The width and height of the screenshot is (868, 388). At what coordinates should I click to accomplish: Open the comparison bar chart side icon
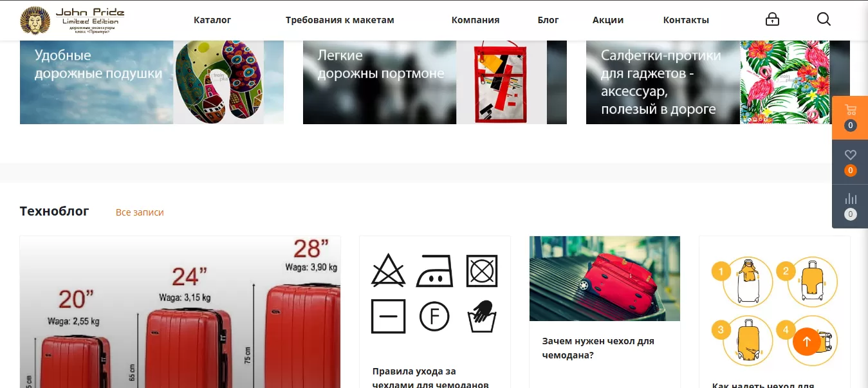click(x=850, y=207)
